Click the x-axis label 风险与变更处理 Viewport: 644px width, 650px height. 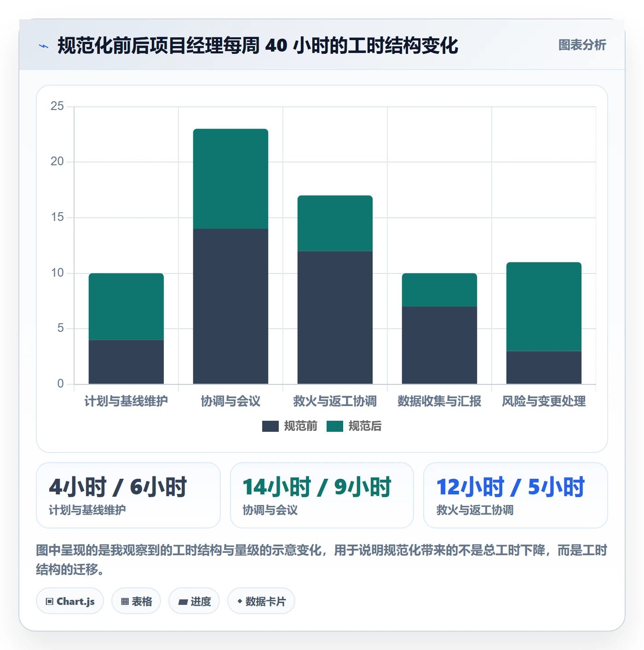[544, 401]
